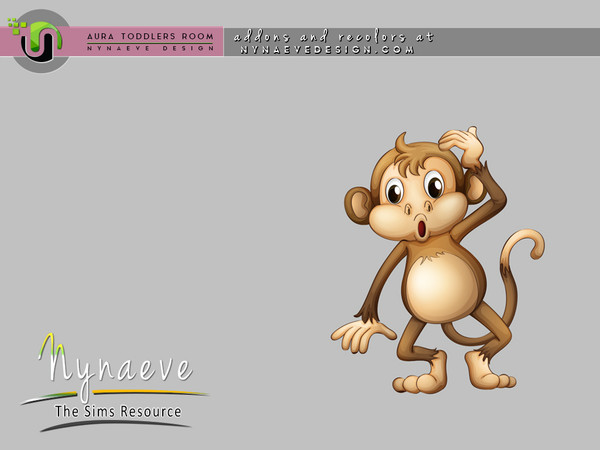600x450 pixels.
Task: Click The Sims Resource text
Action: coord(118,411)
